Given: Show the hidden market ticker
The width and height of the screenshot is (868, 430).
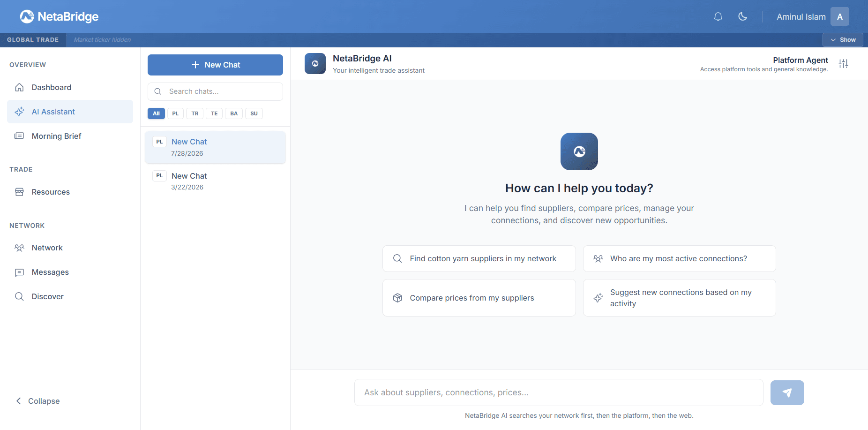Looking at the screenshot, I should click(843, 40).
